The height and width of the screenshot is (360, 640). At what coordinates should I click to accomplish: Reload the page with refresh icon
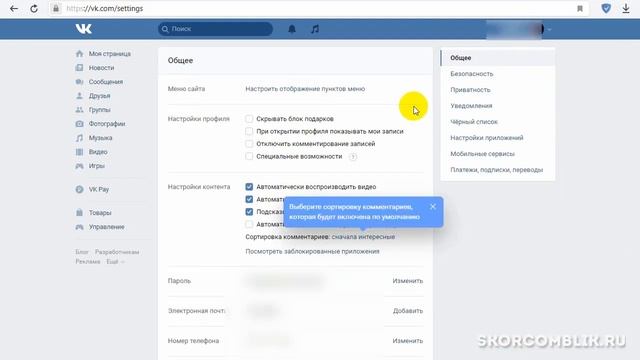click(34, 8)
